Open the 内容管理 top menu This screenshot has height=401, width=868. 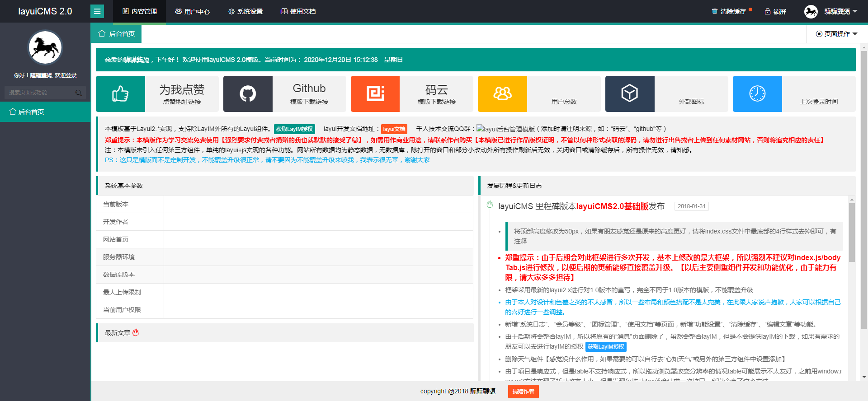(x=140, y=11)
